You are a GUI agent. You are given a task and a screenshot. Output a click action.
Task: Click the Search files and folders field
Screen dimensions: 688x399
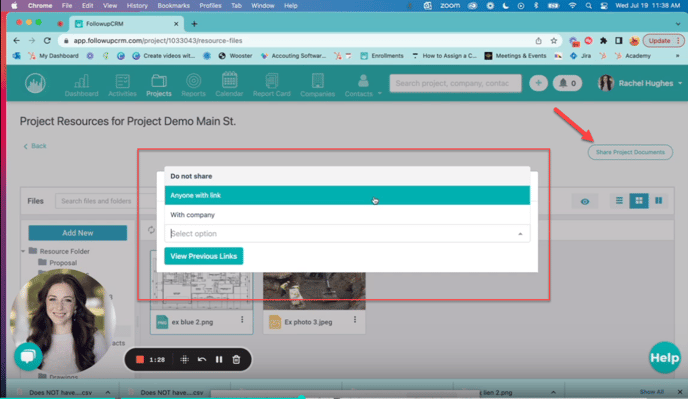[105, 201]
